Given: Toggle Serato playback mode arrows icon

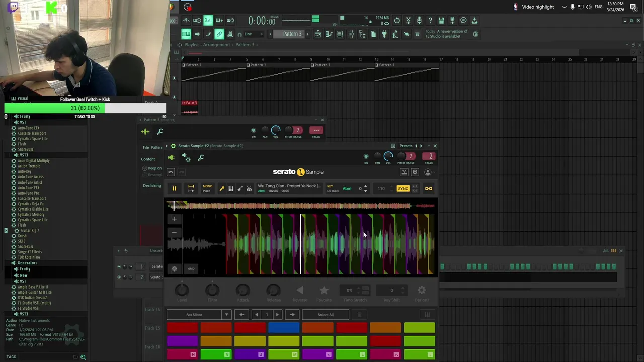Looking at the screenshot, I should tap(191, 188).
